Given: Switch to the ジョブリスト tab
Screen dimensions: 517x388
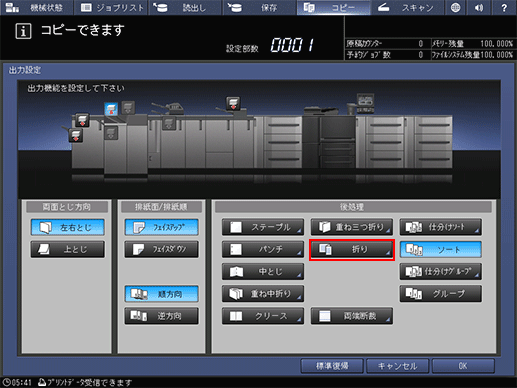Looking at the screenshot, I should [111, 7].
